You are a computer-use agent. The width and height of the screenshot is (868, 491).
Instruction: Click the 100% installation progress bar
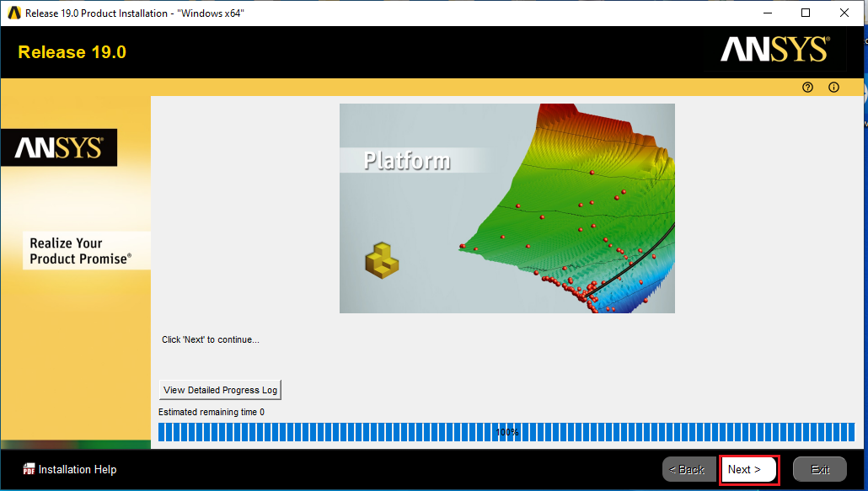pos(506,432)
